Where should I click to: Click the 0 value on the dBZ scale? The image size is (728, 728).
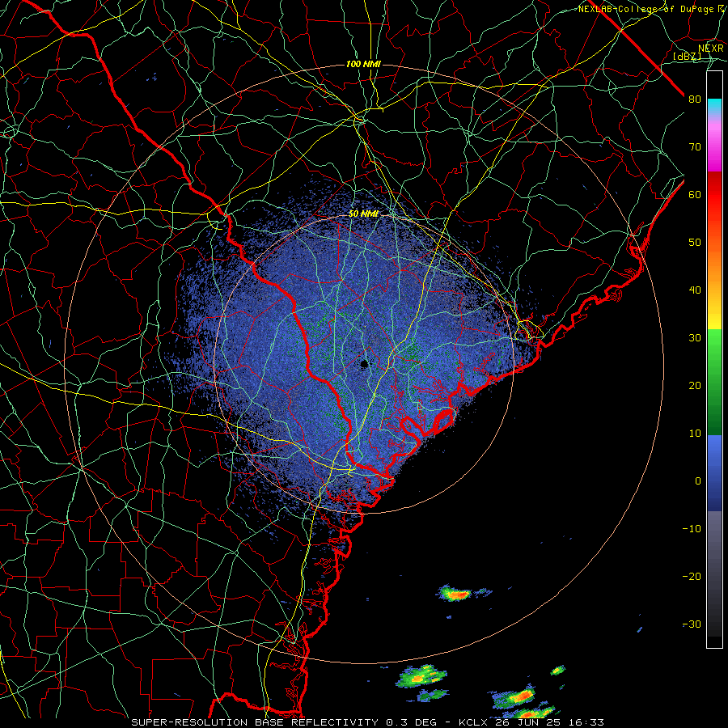(x=698, y=481)
